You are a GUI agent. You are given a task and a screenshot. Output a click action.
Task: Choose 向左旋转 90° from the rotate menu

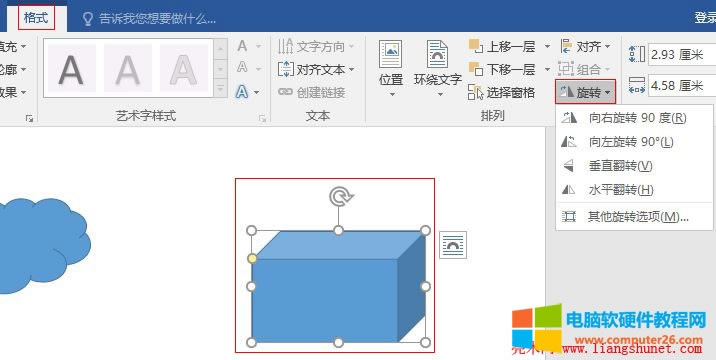(633, 142)
